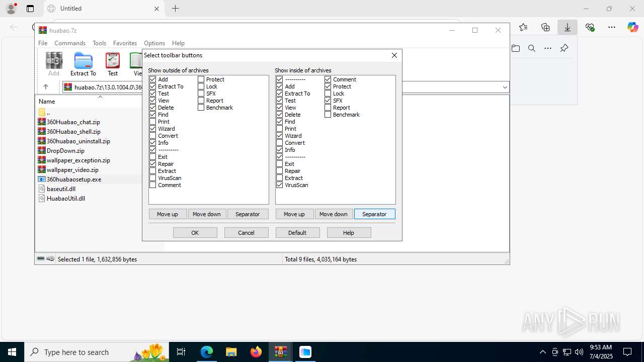644x362 pixels.
Task: Open Edge favorites star icon
Action: pyautogui.click(x=523, y=27)
